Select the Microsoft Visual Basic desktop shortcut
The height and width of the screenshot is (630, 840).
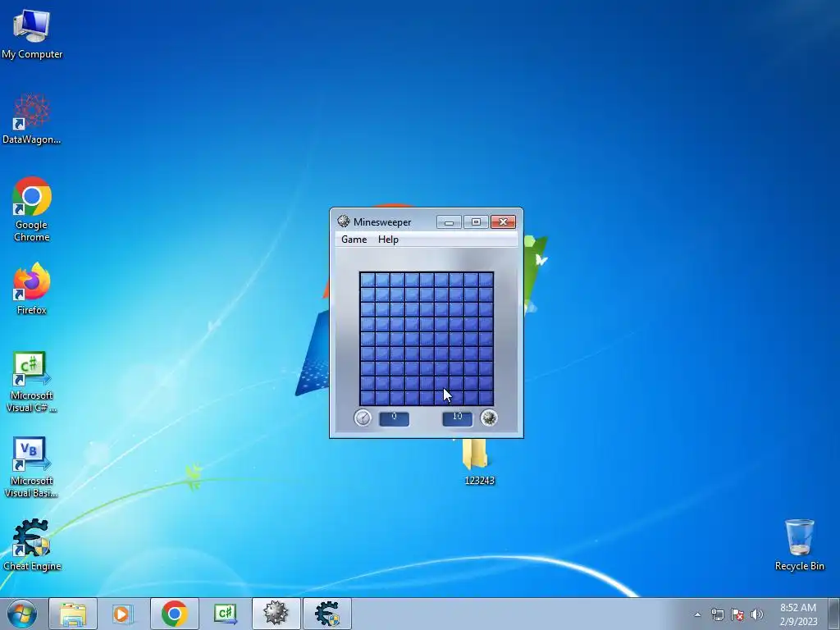pyautogui.click(x=32, y=467)
